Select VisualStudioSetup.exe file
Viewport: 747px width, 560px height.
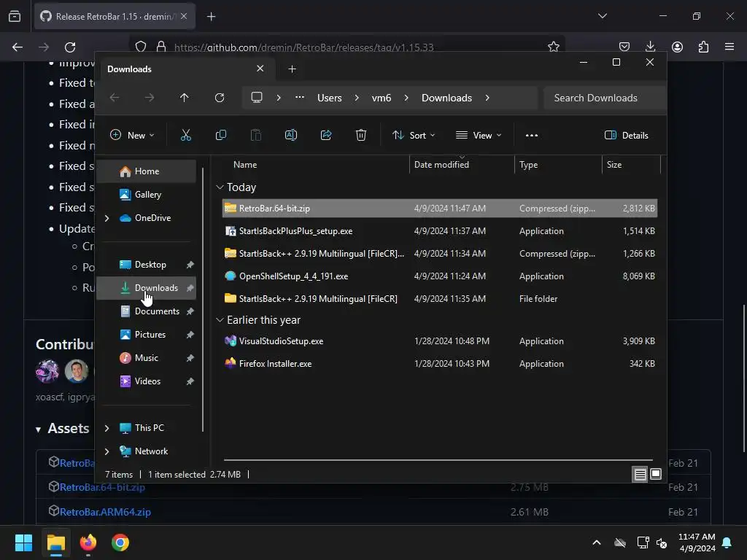coord(440,341)
